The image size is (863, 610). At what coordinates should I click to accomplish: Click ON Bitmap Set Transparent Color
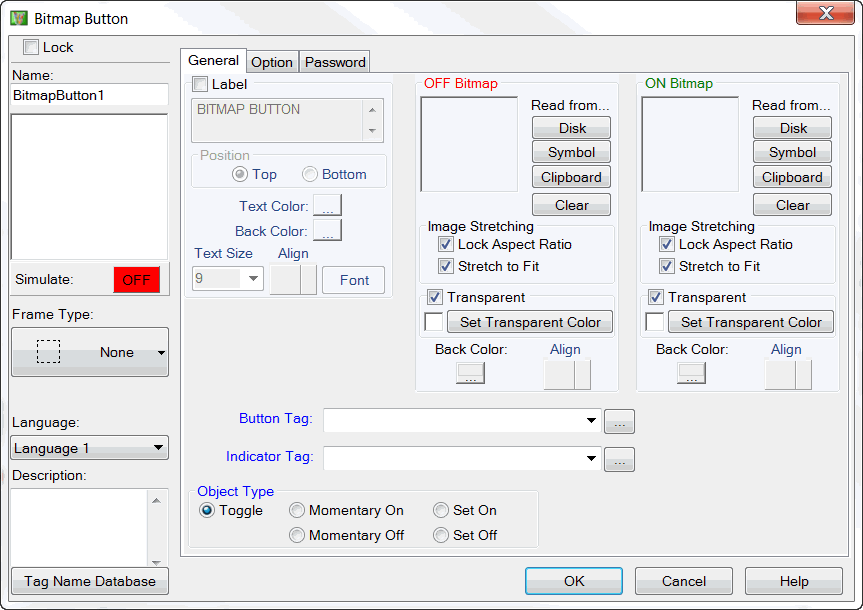pyautogui.click(x=751, y=322)
